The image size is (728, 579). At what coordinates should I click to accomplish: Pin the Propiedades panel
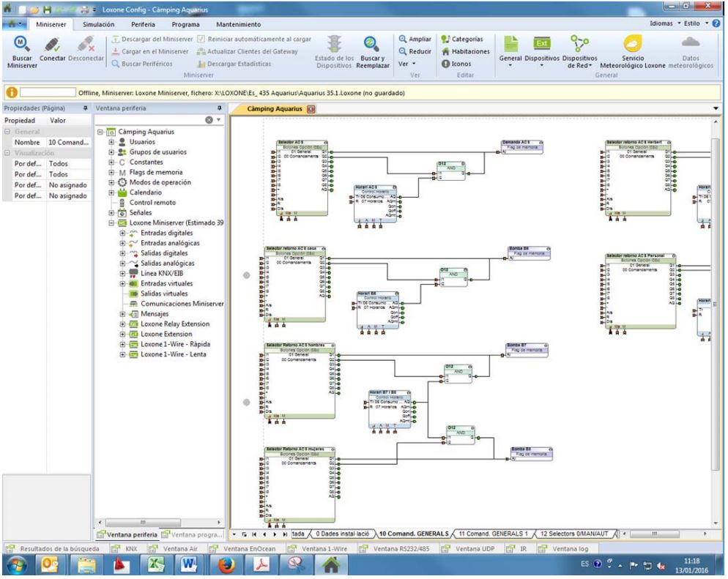[85, 108]
